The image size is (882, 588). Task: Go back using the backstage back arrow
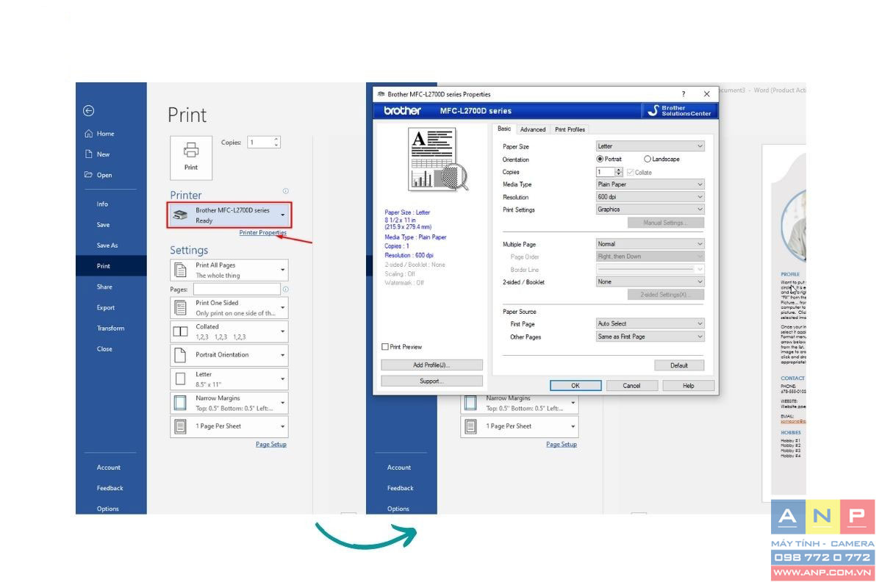click(88, 111)
